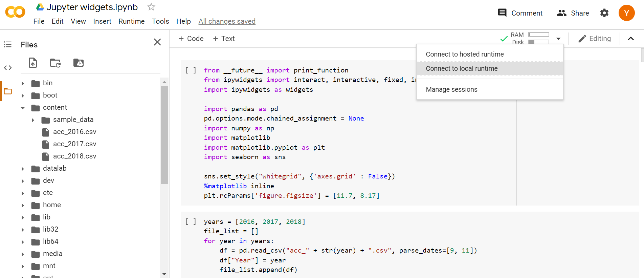Run the first imports cell
Screen dimensions: 644x278
(x=191, y=70)
